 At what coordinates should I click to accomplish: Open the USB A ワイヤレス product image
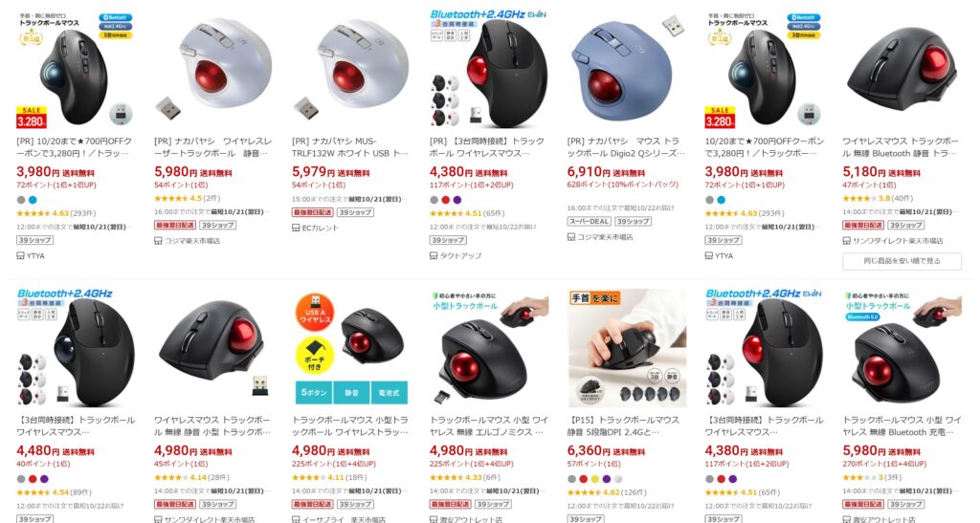point(351,348)
